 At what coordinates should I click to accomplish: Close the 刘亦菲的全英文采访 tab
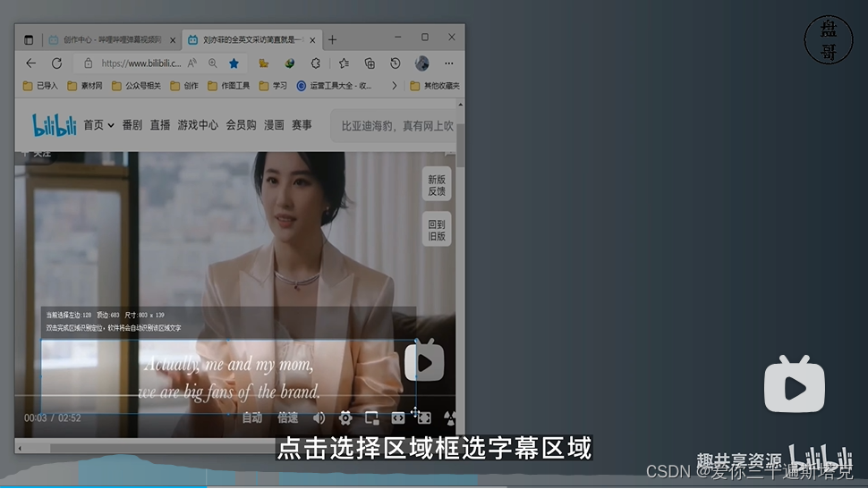(x=313, y=40)
